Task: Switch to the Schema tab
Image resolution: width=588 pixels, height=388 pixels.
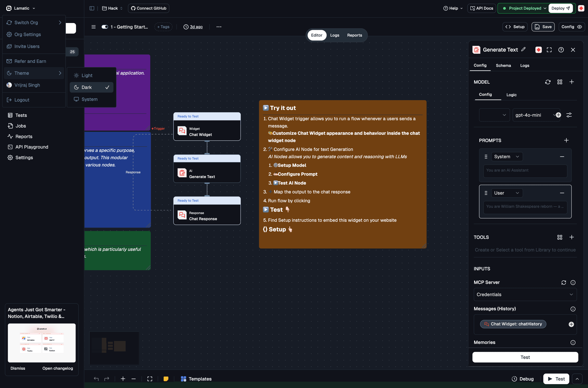Action: [x=503, y=66]
